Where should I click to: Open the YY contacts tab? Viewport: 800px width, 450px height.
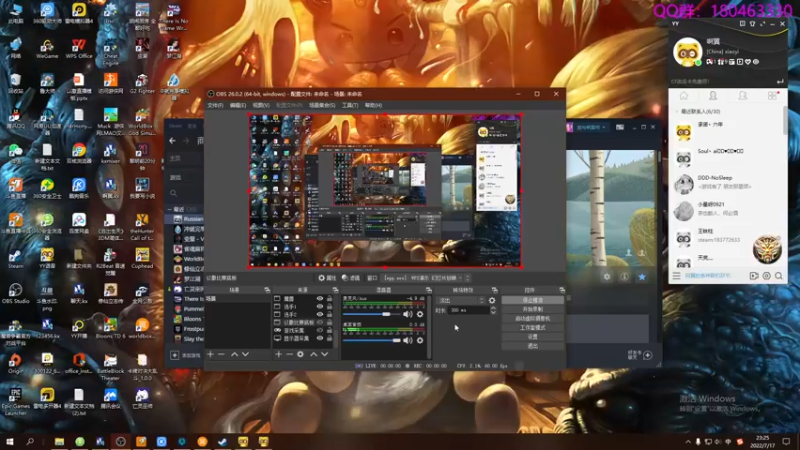click(713, 96)
